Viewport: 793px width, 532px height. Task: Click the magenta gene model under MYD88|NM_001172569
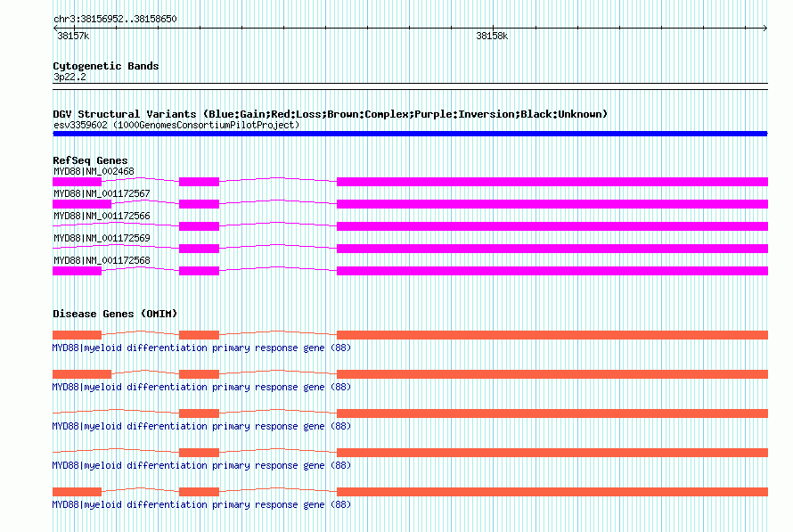pyautogui.click(x=410, y=249)
